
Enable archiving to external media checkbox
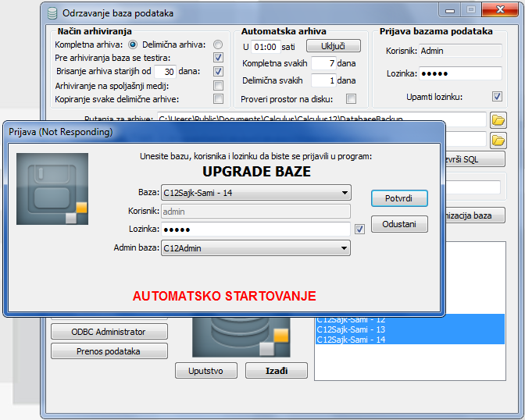[x=218, y=85]
